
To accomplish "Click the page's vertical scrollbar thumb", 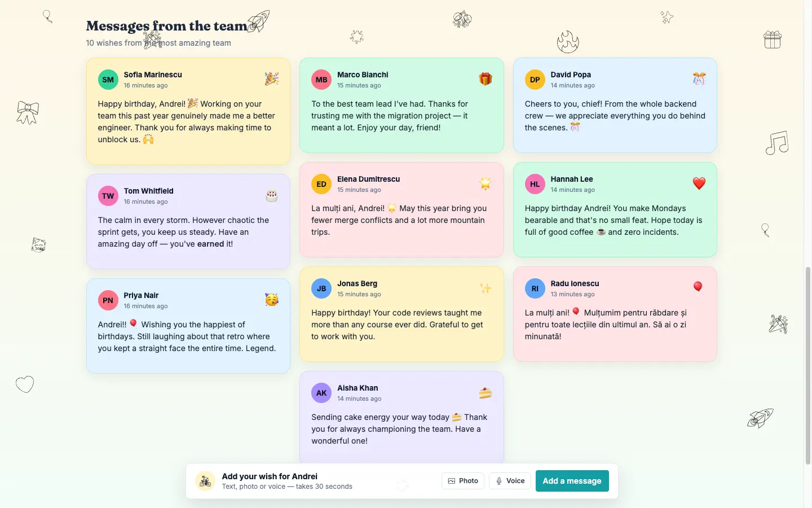I will [807, 366].
